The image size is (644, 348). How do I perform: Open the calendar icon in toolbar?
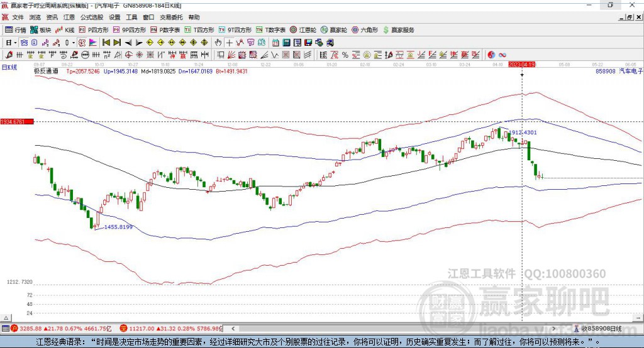[275, 43]
